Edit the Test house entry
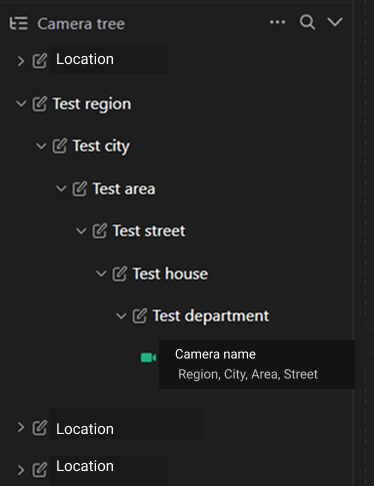The height and width of the screenshot is (486, 374). 120,274
